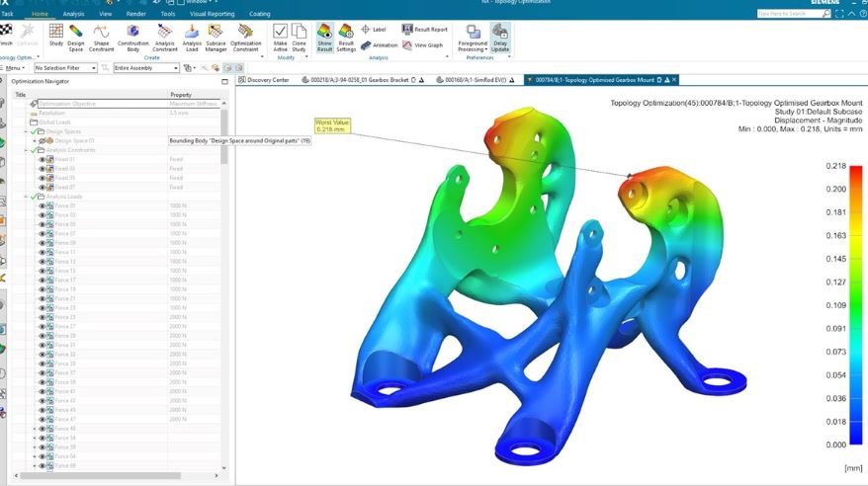Toggle visibility of Fixed 07
868x486 pixels.
click(43, 188)
